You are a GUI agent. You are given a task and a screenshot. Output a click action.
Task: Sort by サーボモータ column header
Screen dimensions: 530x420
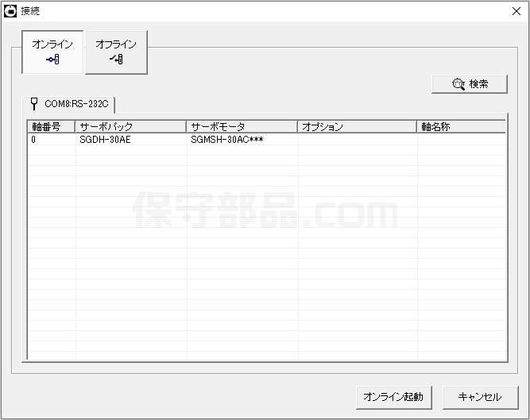click(242, 127)
